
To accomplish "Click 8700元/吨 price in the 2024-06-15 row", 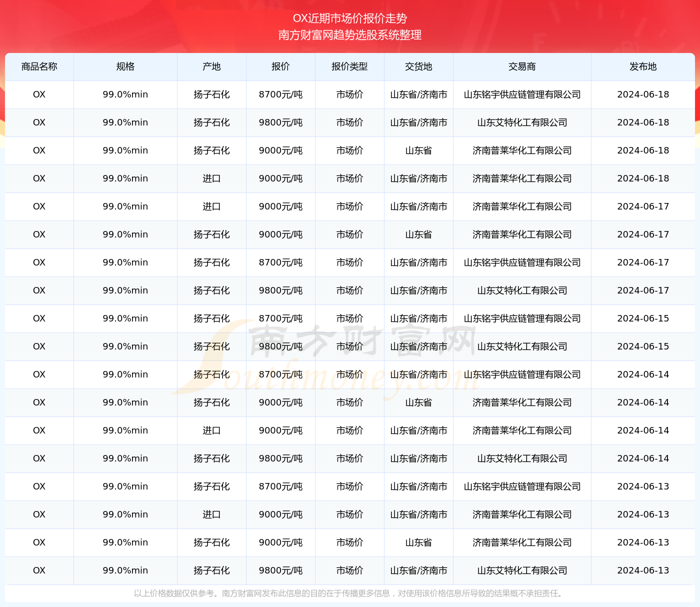I will (x=280, y=318).
